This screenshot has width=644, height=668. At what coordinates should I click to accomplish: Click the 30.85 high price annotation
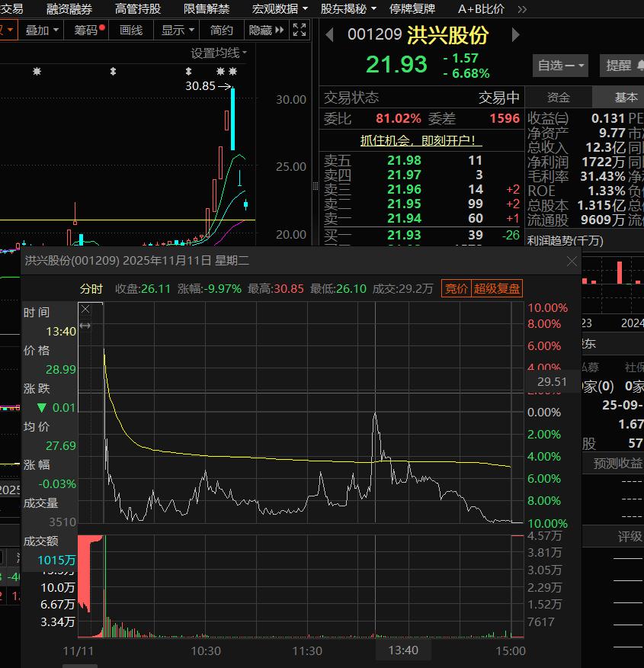click(x=200, y=86)
